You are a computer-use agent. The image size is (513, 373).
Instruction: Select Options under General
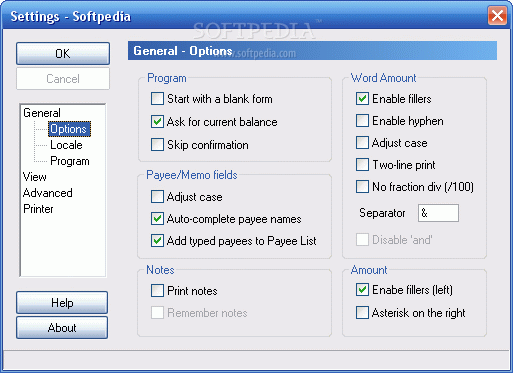tap(69, 129)
